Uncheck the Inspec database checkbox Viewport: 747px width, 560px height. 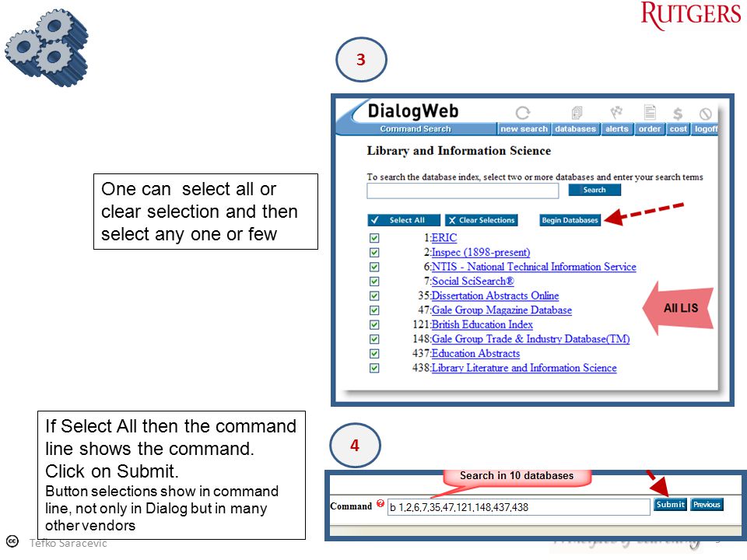[x=374, y=252]
